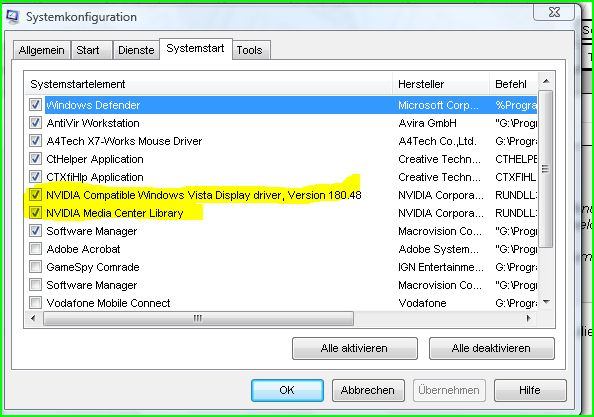The image size is (594, 417).
Task: Sort by Hersteller column header
Action: tap(441, 84)
